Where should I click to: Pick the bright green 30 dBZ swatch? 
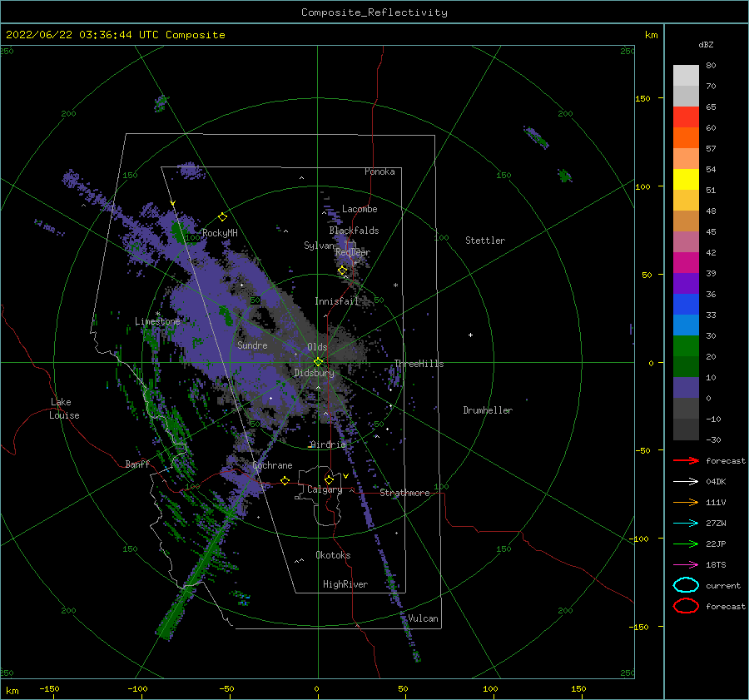(x=686, y=345)
